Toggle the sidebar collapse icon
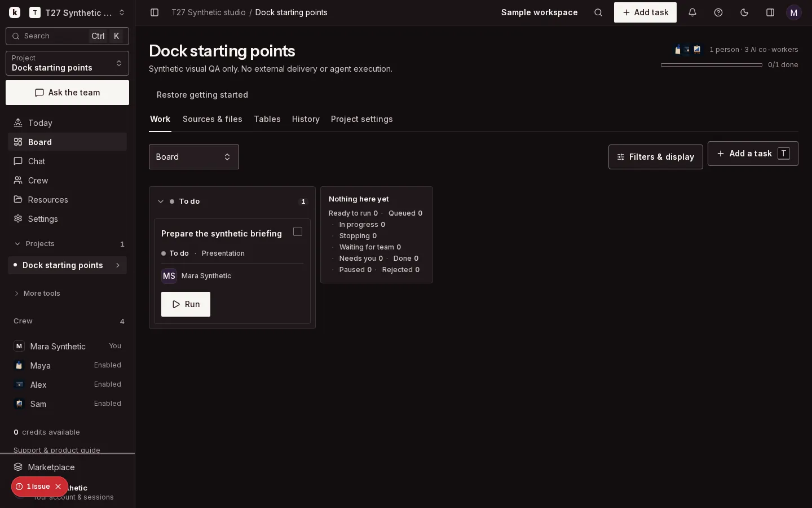 click(155, 12)
